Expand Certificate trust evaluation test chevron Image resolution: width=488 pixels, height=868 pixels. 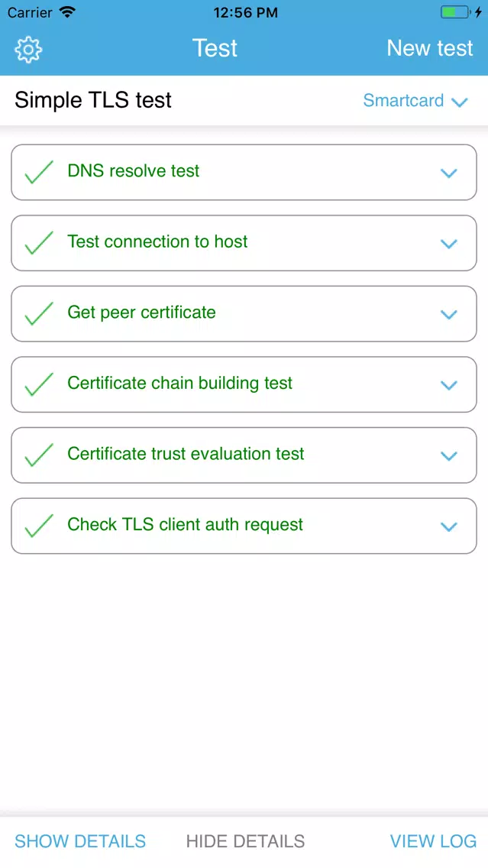tap(449, 456)
